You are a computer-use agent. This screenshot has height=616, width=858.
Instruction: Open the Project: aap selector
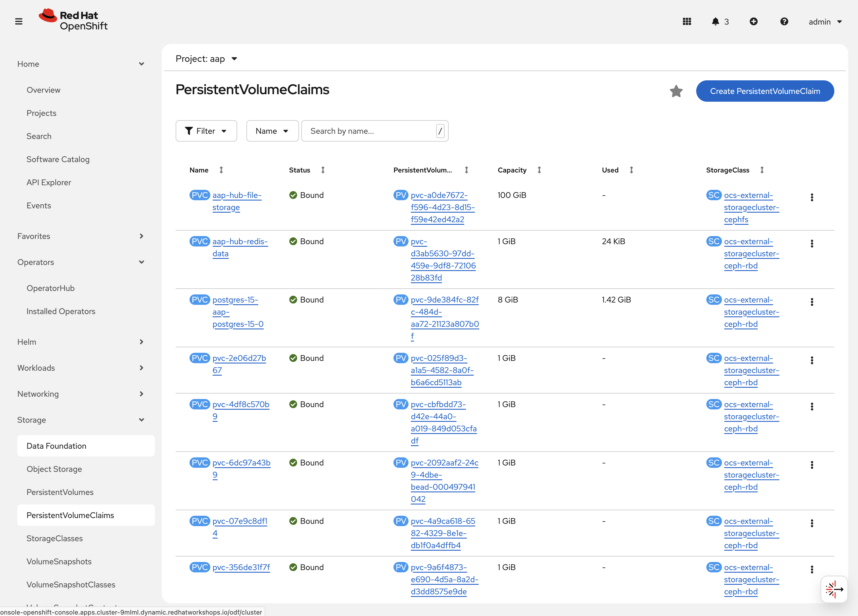(x=206, y=59)
